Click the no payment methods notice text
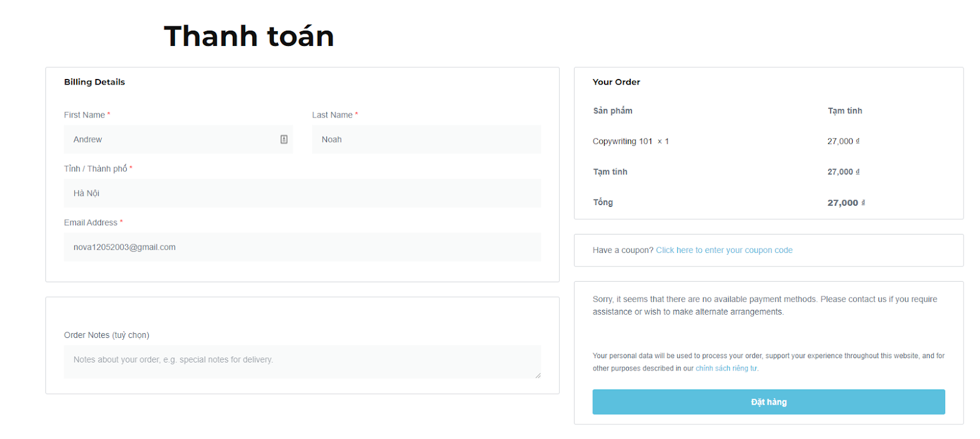 [x=765, y=306]
